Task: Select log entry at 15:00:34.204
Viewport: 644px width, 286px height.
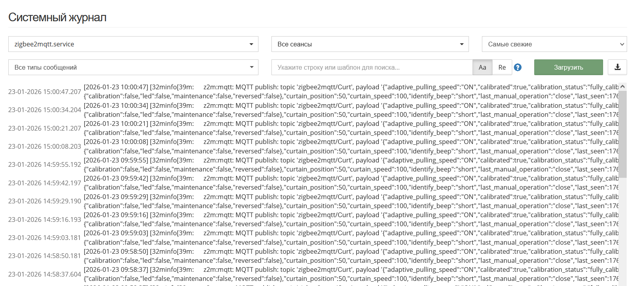Action: click(44, 110)
